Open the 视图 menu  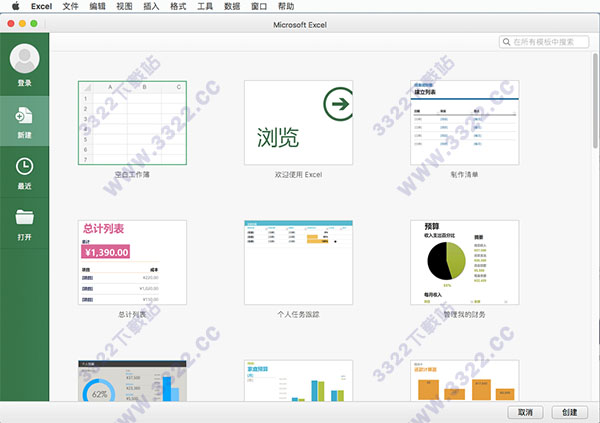pyautogui.click(x=124, y=6)
